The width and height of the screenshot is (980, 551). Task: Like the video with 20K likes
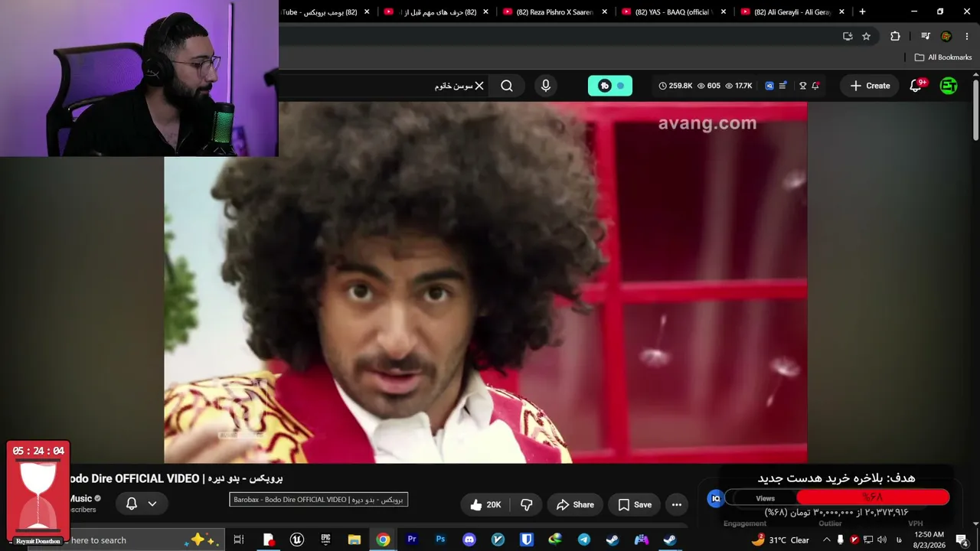[485, 504]
